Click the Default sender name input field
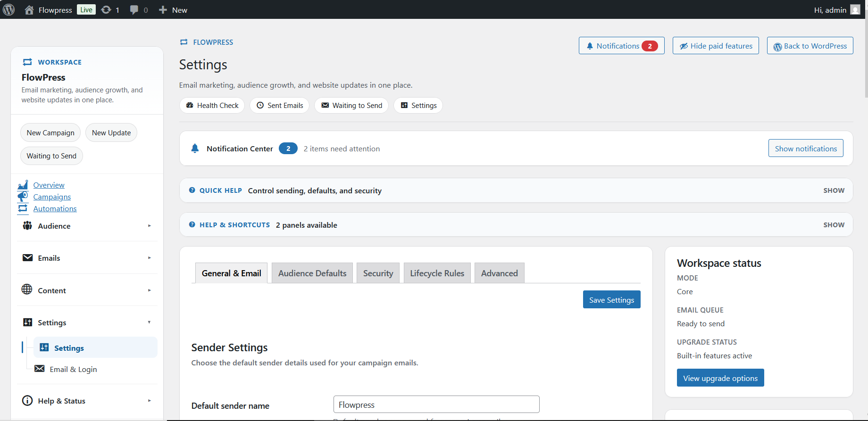Image resolution: width=868 pixels, height=421 pixels. (x=436, y=404)
